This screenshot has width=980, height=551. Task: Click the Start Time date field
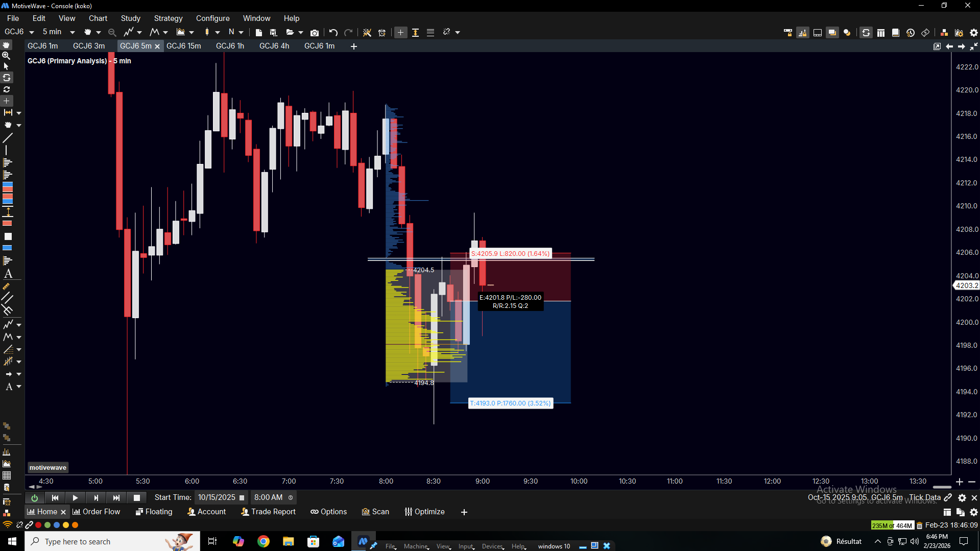click(221, 497)
